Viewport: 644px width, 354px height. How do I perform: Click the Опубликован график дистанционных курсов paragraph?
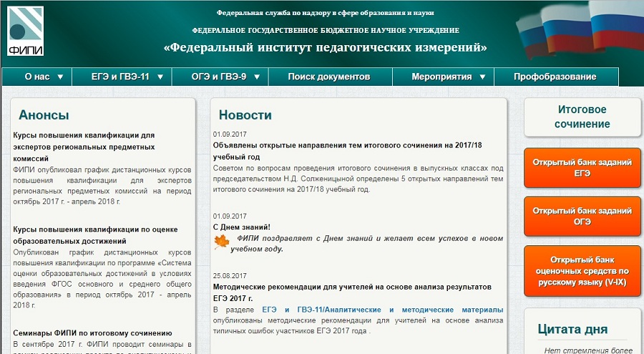click(102, 278)
